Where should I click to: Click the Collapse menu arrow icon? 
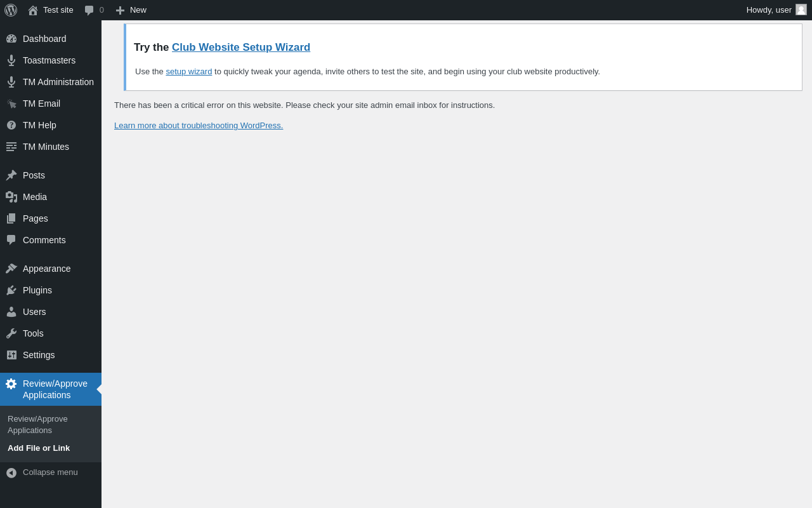tap(11, 472)
